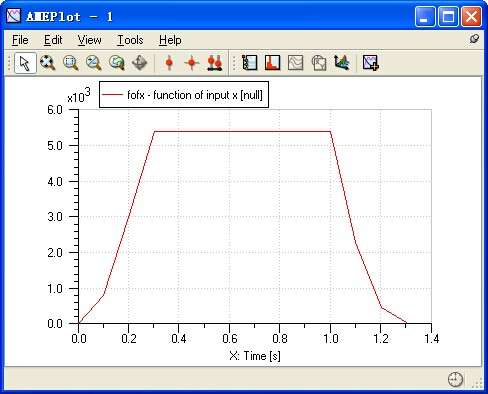Click the double cursor markers icon

click(215, 63)
